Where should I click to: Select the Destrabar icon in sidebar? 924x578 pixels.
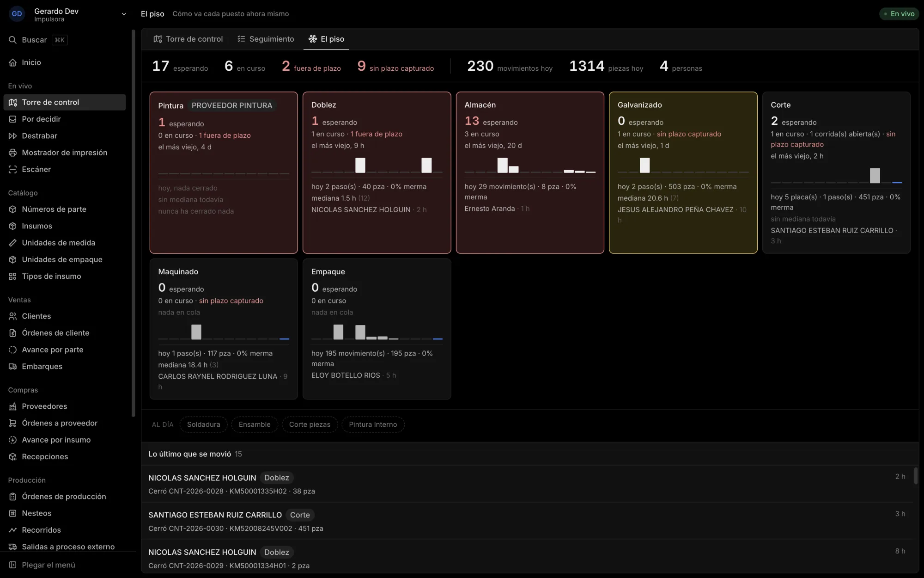coord(12,136)
